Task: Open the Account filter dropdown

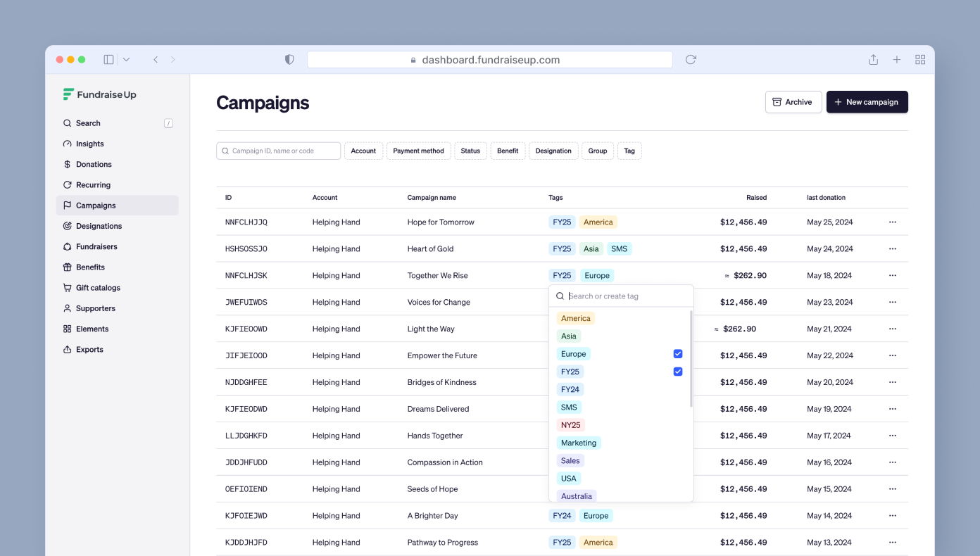Action: coord(363,151)
